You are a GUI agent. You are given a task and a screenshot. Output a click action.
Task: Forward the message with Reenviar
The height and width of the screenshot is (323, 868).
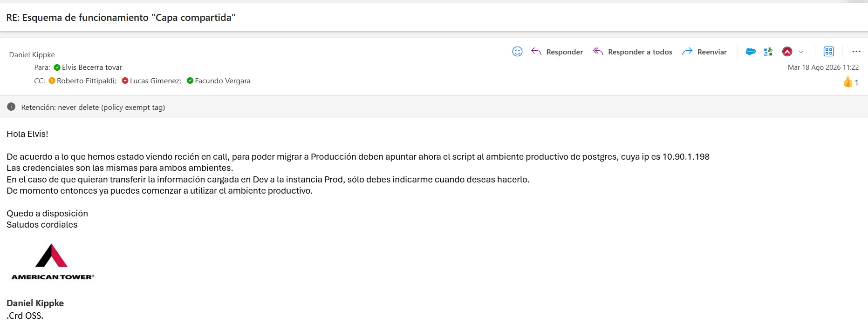704,52
